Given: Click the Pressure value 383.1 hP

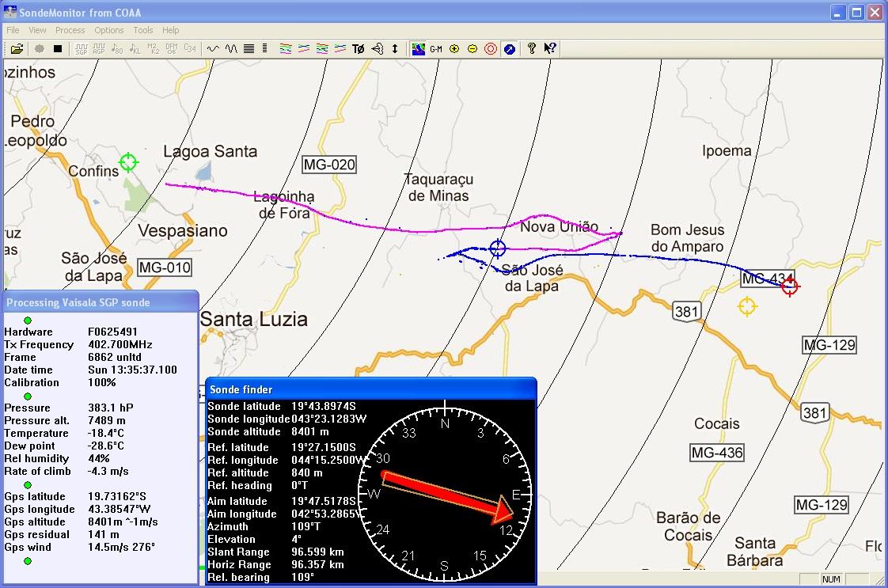Looking at the screenshot, I should pyautogui.click(x=111, y=408).
